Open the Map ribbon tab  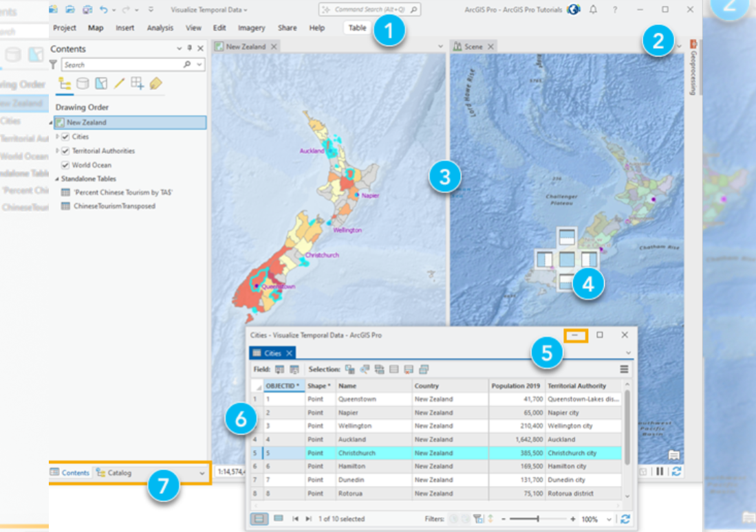pos(96,28)
